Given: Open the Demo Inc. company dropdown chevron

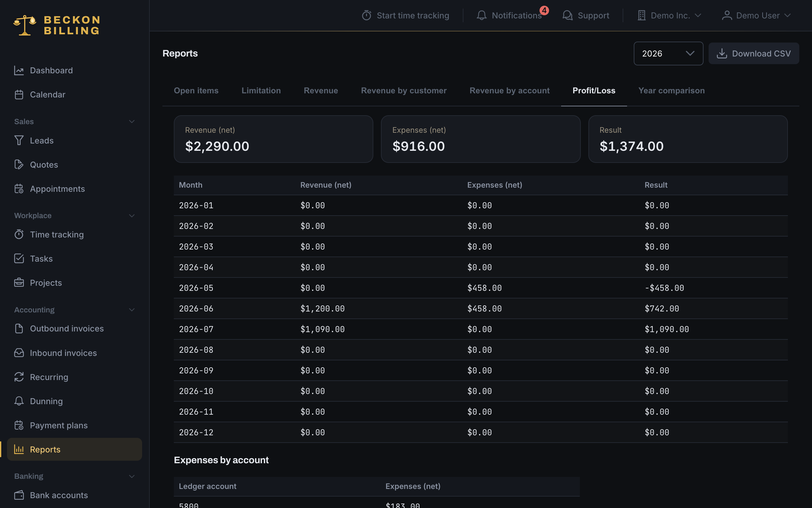Looking at the screenshot, I should pyautogui.click(x=698, y=16).
